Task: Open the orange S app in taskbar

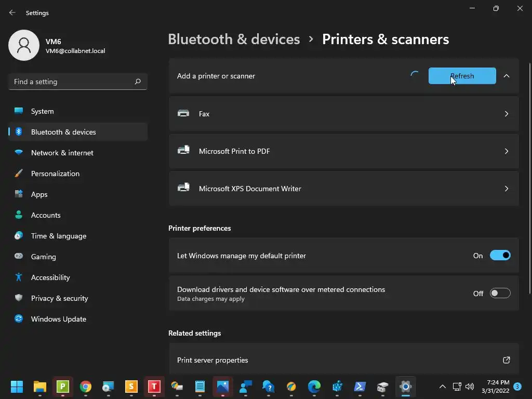Action: click(131, 387)
